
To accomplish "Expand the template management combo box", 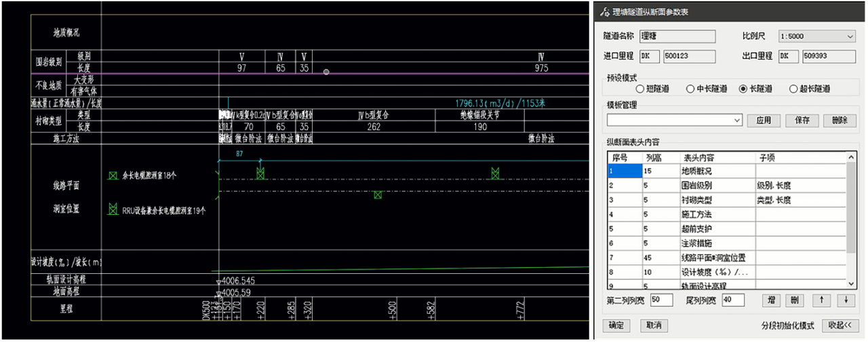I will [737, 121].
